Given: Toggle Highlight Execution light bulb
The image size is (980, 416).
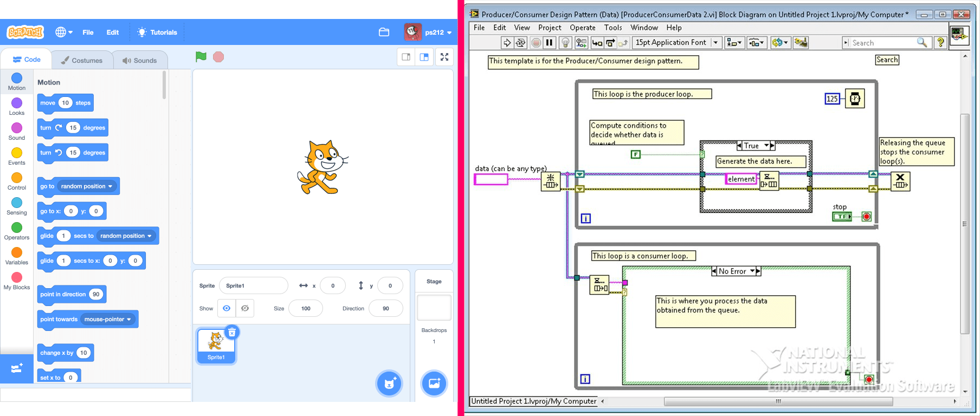Looking at the screenshot, I should pyautogui.click(x=565, y=43).
